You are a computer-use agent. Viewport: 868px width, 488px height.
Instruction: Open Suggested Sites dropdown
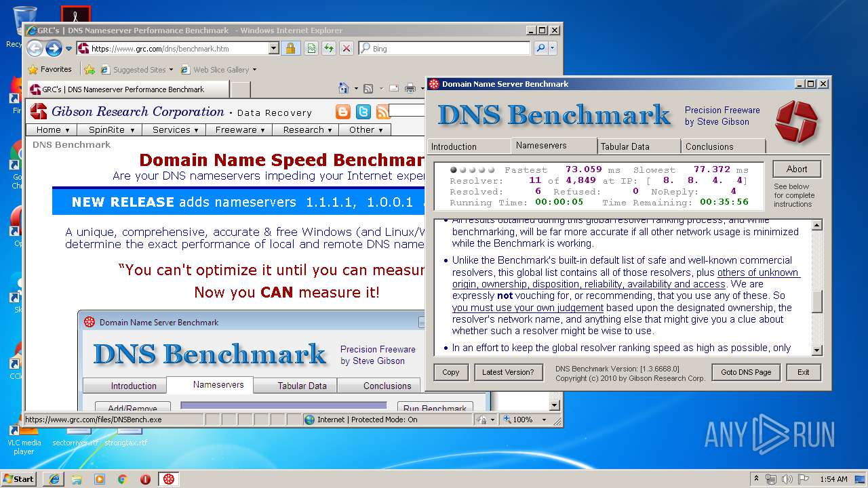(136, 69)
